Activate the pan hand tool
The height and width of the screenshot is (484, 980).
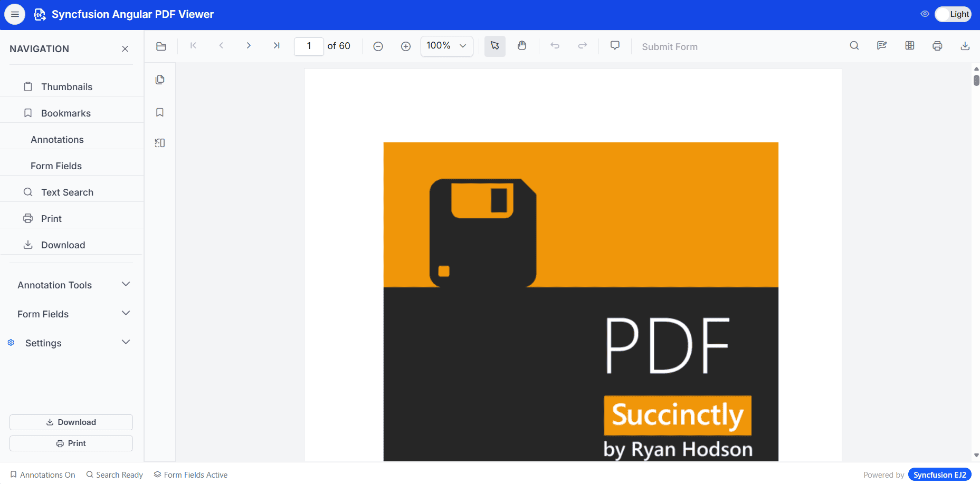tap(522, 46)
